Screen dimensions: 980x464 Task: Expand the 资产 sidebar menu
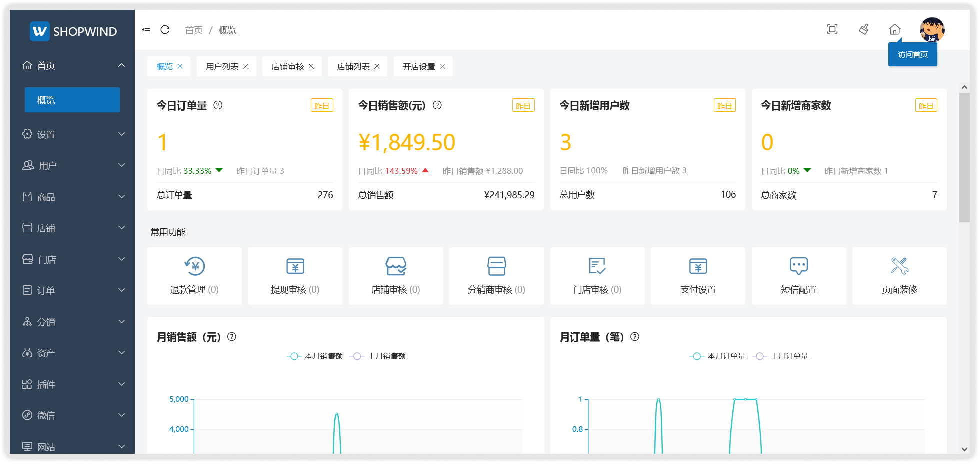72,353
